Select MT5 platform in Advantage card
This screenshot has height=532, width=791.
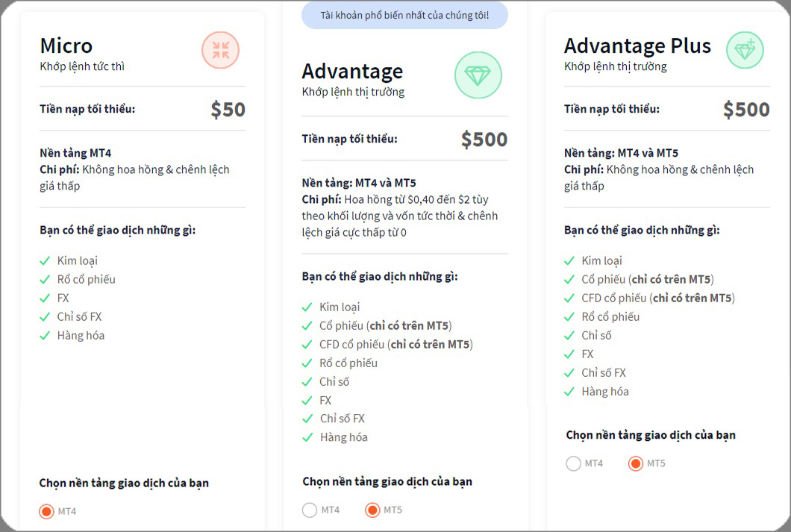tap(372, 510)
